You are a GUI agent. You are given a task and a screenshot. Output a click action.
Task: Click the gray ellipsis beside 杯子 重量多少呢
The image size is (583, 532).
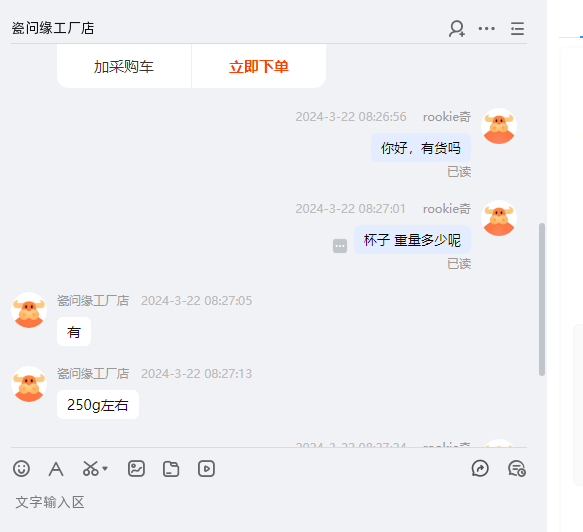pyautogui.click(x=340, y=246)
